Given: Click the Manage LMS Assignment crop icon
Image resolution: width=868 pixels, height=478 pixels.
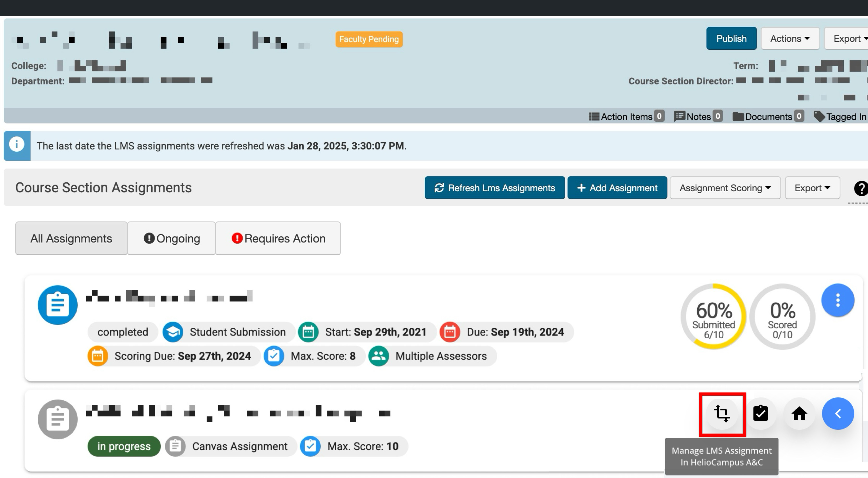Looking at the screenshot, I should click(722, 414).
